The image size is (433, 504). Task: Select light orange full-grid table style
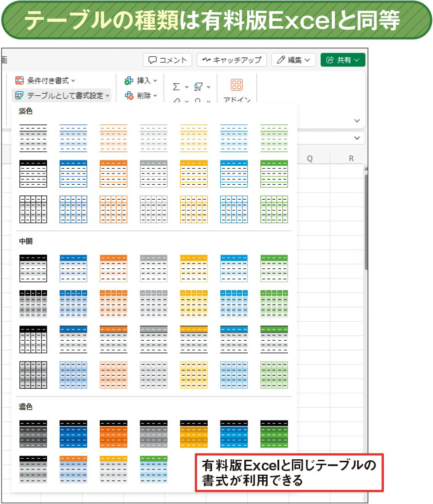click(x=113, y=209)
